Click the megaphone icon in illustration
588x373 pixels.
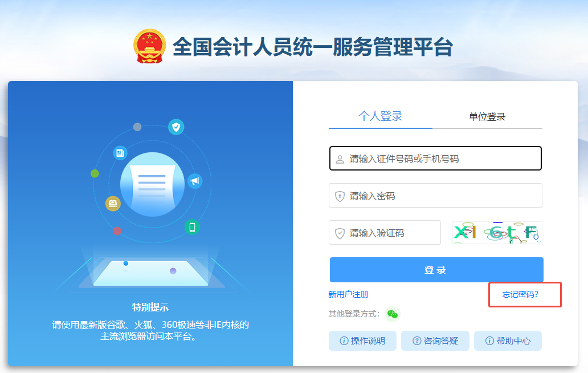tap(195, 181)
